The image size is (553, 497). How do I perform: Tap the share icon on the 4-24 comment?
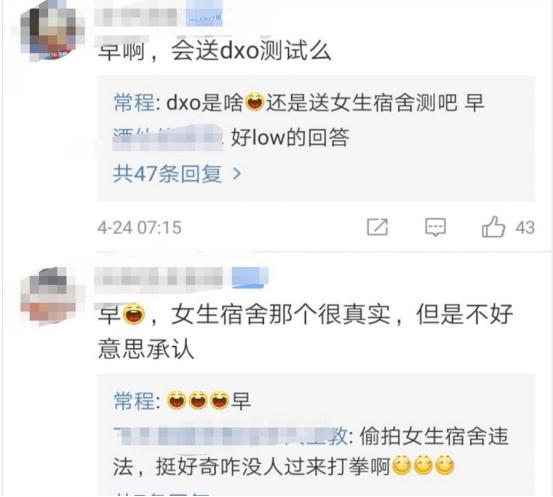pos(377,227)
